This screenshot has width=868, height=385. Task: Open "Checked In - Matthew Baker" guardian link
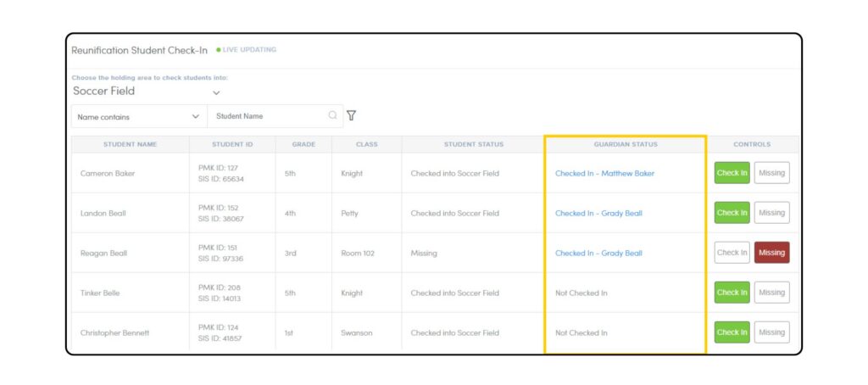pos(604,174)
